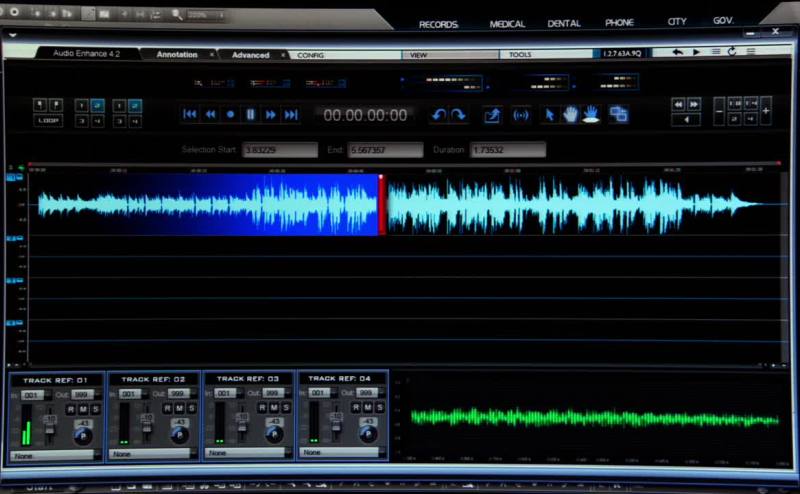Switch to the Annotation tab
The image size is (800, 494).
(x=177, y=55)
